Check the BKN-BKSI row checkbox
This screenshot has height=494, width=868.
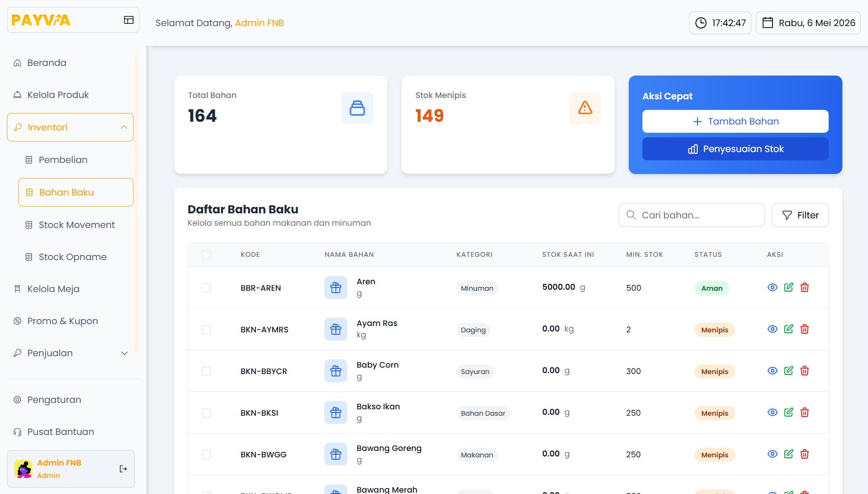pyautogui.click(x=206, y=413)
